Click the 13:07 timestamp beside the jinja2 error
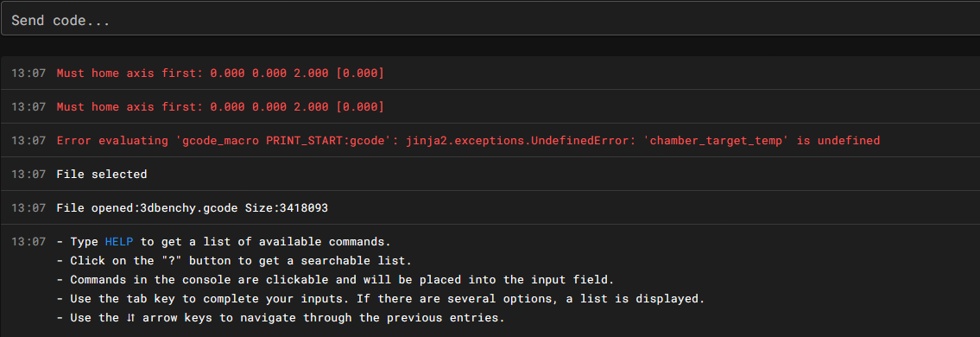The image size is (980, 337). 28,141
